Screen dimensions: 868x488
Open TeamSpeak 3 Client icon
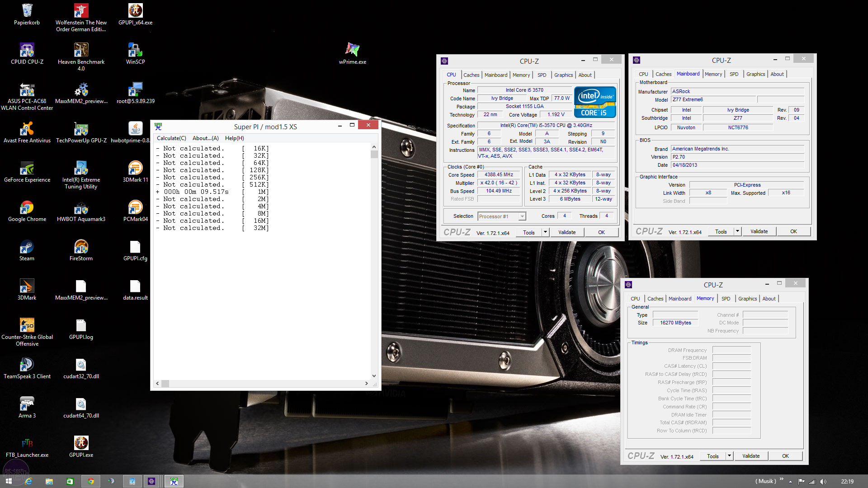[x=27, y=368]
